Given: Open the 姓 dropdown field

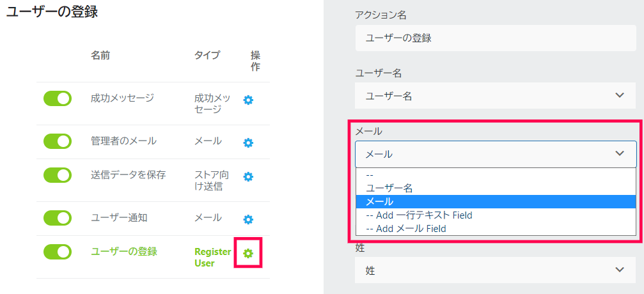Looking at the screenshot, I should [x=496, y=270].
